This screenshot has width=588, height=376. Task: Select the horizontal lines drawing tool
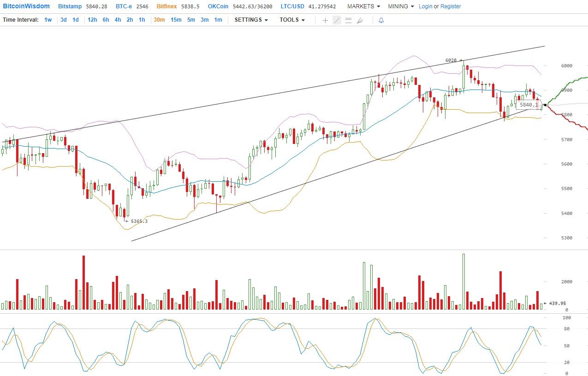click(x=348, y=20)
